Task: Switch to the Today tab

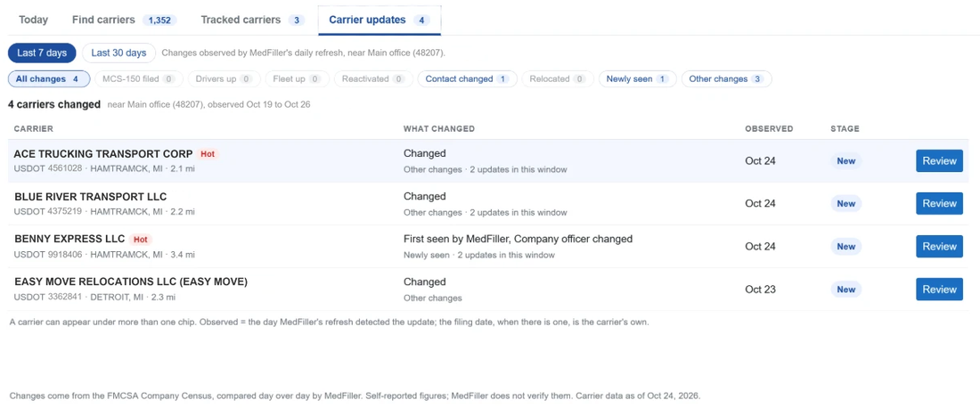Action: click(33, 20)
